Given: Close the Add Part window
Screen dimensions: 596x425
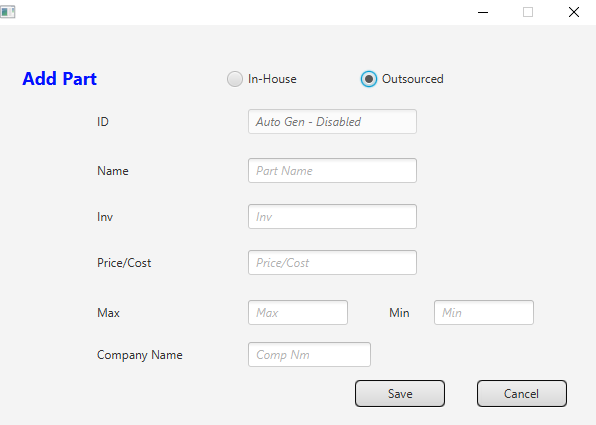Looking at the screenshot, I should pyautogui.click(x=574, y=12).
